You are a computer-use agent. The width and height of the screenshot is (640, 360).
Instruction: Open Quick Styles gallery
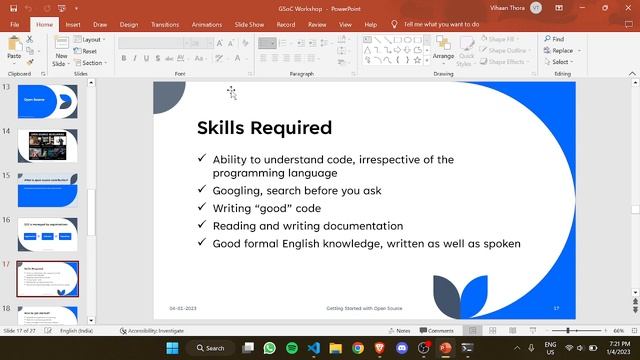tap(466, 52)
